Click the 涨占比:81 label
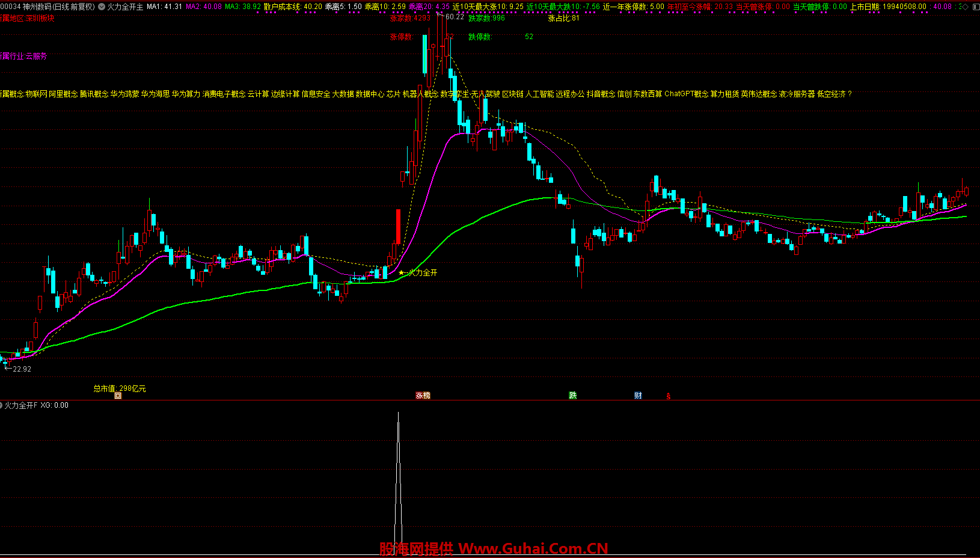Screen dimensions: 980x558 click(x=564, y=18)
